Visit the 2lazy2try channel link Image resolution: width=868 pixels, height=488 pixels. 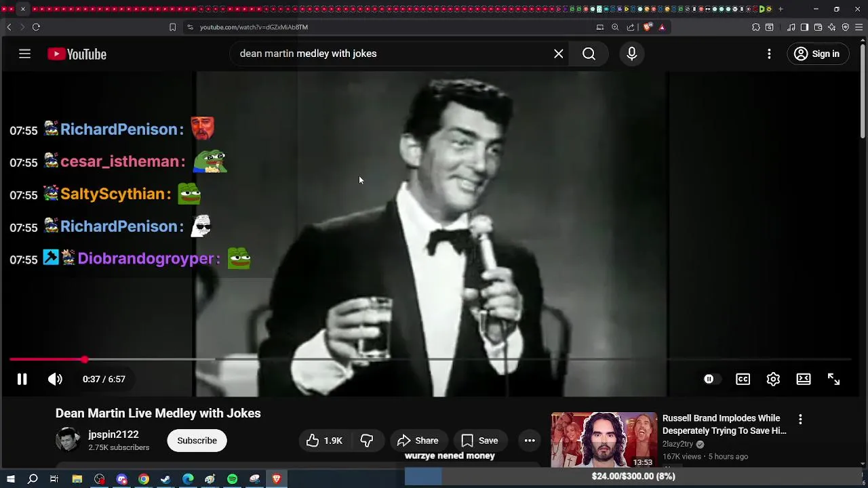tap(677, 444)
